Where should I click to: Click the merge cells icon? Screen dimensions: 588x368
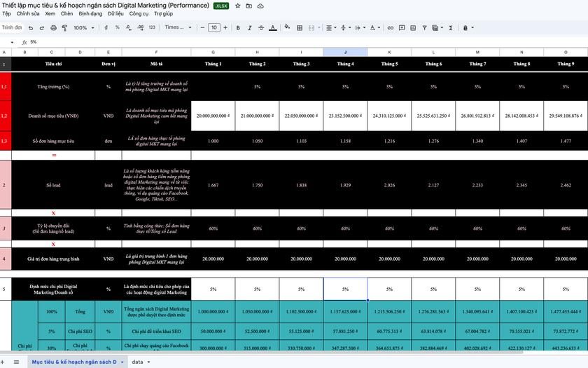click(x=311, y=28)
